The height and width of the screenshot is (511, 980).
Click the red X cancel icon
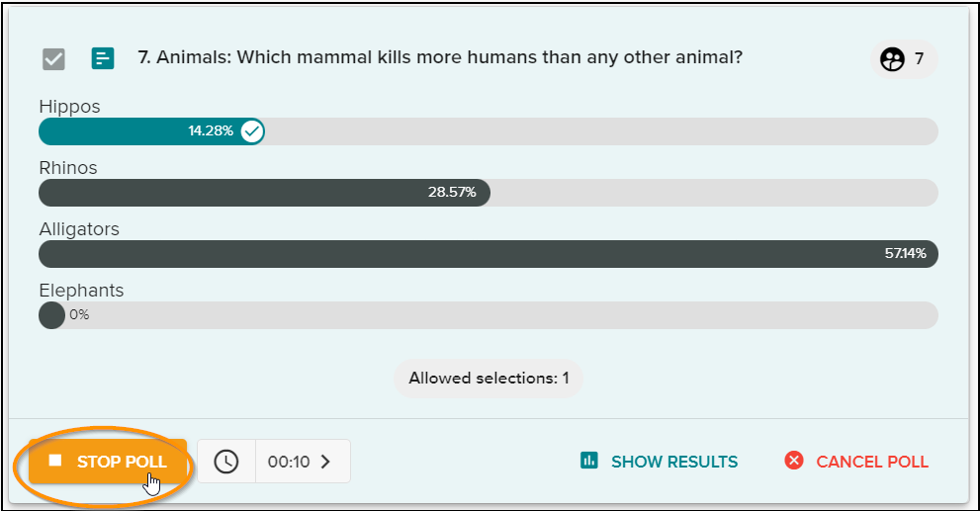point(794,461)
